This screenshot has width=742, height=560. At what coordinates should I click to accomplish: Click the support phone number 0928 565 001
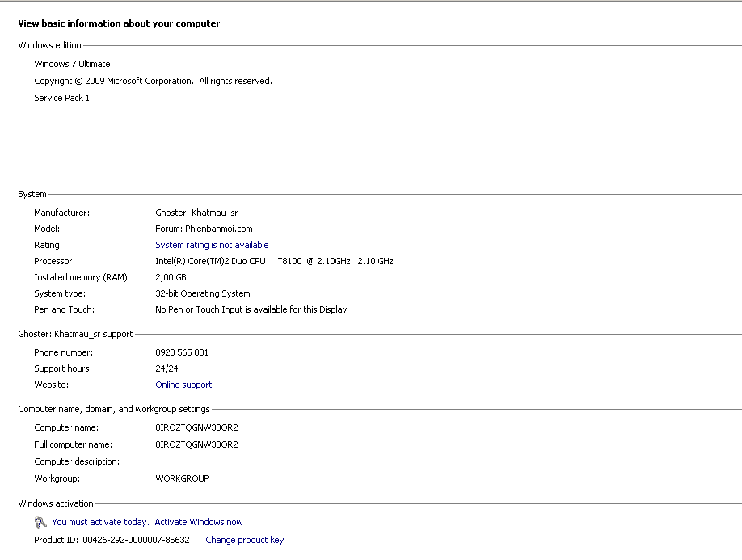click(x=182, y=352)
